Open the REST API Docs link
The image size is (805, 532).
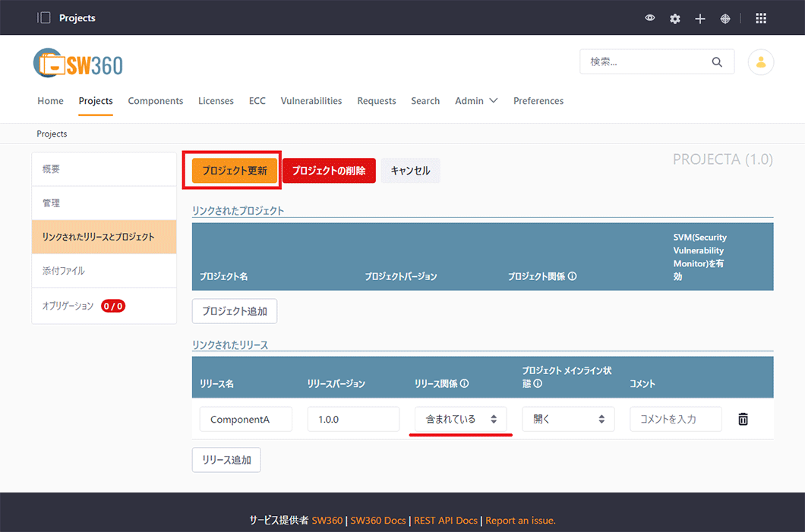444,521
